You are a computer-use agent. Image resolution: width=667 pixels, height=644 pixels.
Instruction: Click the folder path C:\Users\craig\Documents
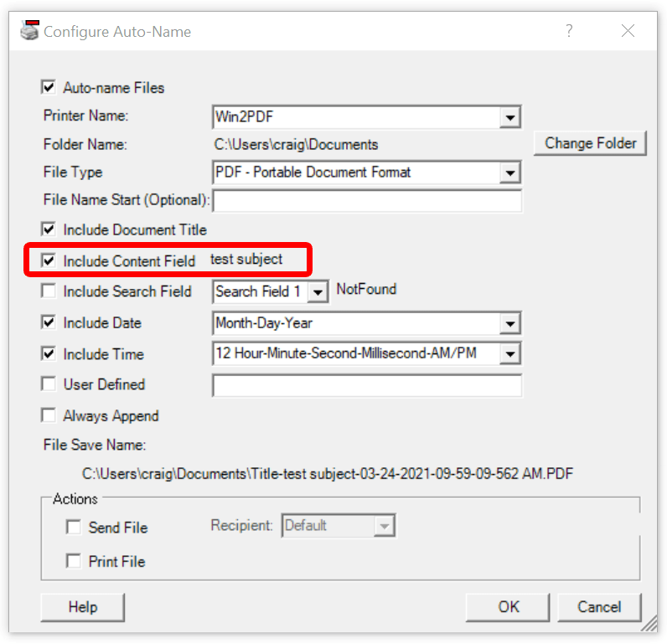coord(296,145)
